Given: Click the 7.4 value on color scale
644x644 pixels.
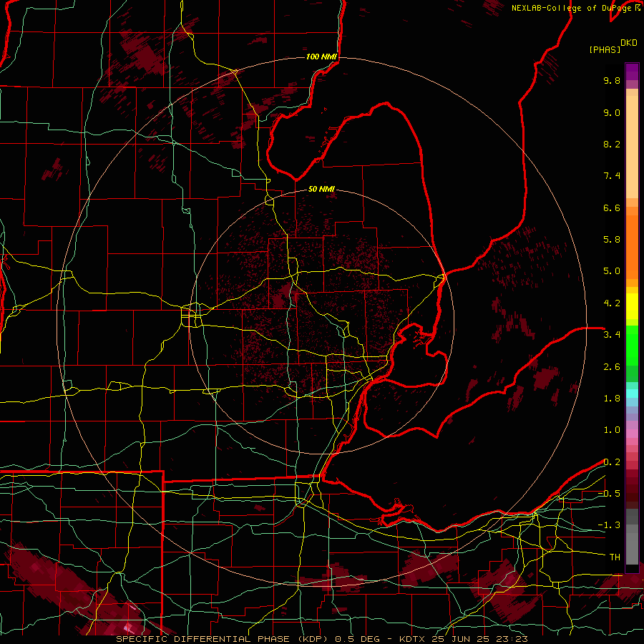Looking at the screenshot, I should [612, 176].
